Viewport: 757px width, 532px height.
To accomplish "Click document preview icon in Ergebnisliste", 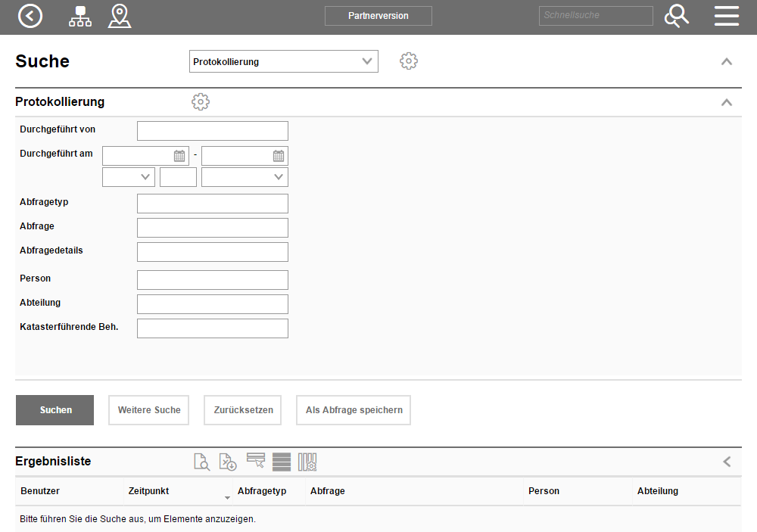I will pos(201,462).
